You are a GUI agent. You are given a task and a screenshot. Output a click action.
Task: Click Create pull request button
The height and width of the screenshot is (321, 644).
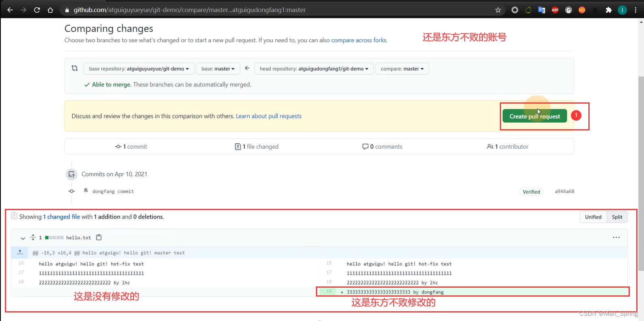click(x=535, y=116)
